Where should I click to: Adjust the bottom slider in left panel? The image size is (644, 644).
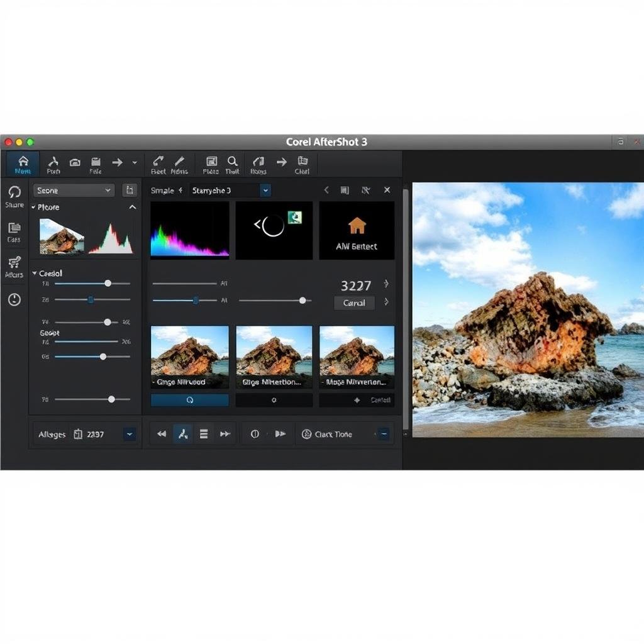tap(111, 399)
